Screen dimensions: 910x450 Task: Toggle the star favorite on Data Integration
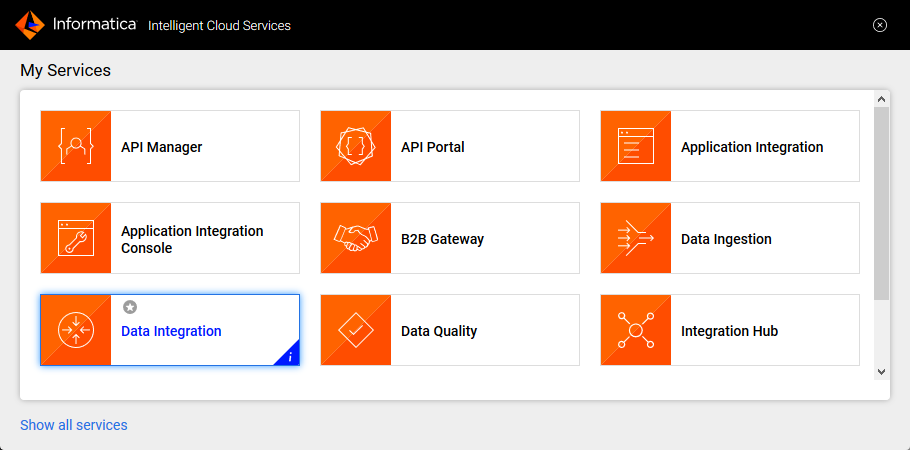(129, 307)
